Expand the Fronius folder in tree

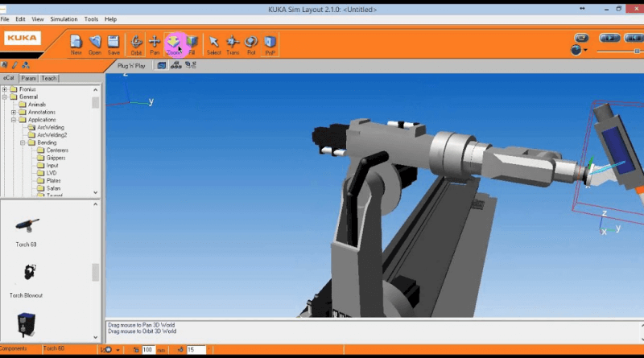pyautogui.click(x=5, y=89)
